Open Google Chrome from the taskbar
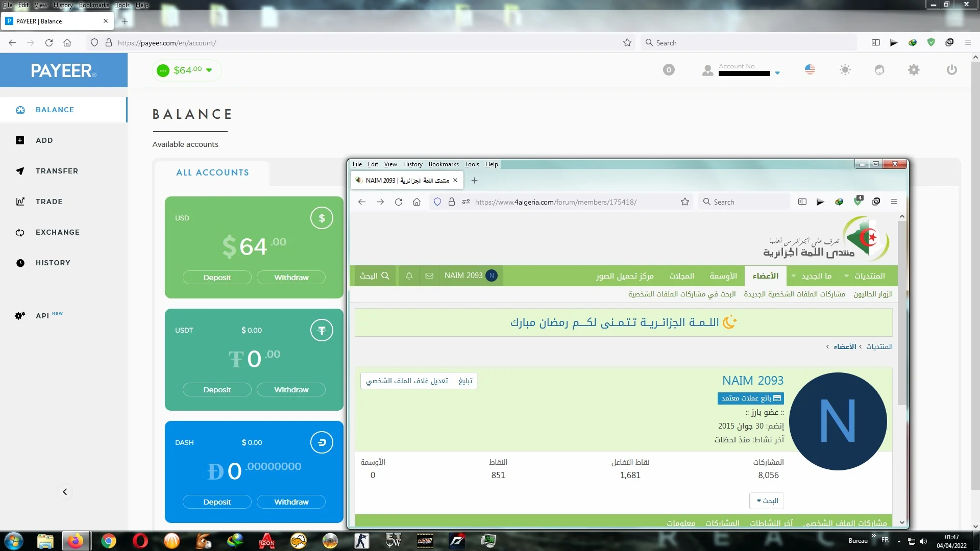980x551 pixels. point(108,541)
